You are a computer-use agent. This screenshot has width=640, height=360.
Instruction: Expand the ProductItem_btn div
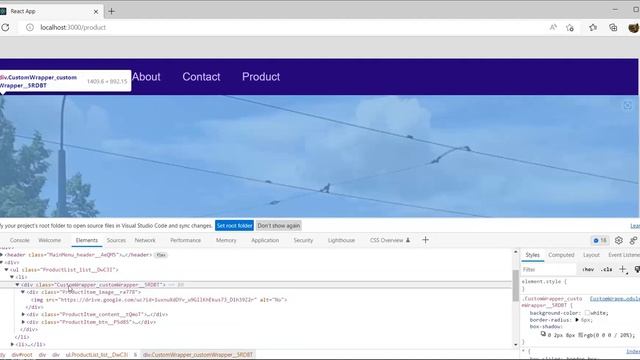point(23,322)
